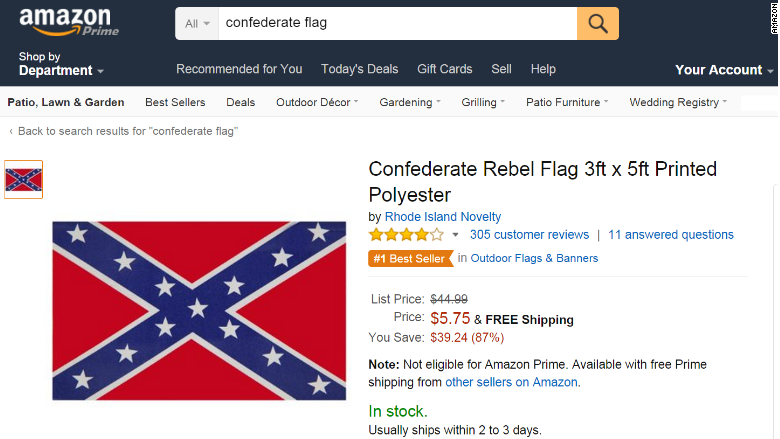
Task: Click the orange search magnifier button
Action: click(598, 23)
